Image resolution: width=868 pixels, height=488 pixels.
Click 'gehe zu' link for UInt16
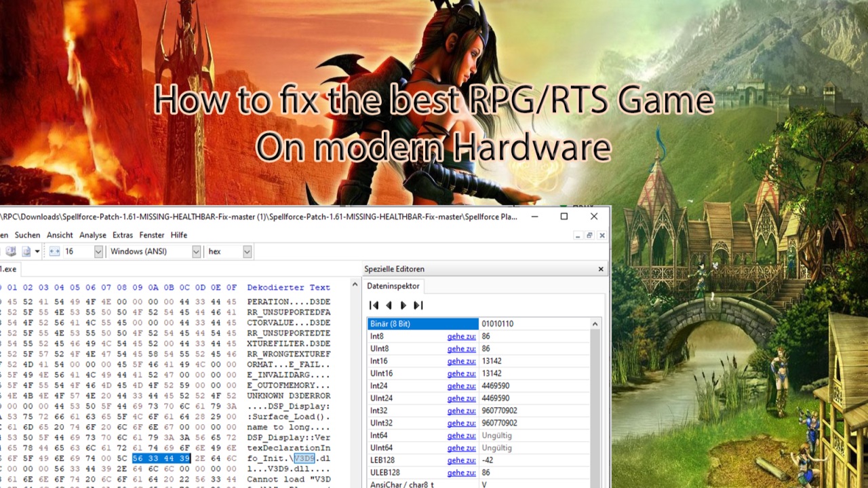(461, 373)
